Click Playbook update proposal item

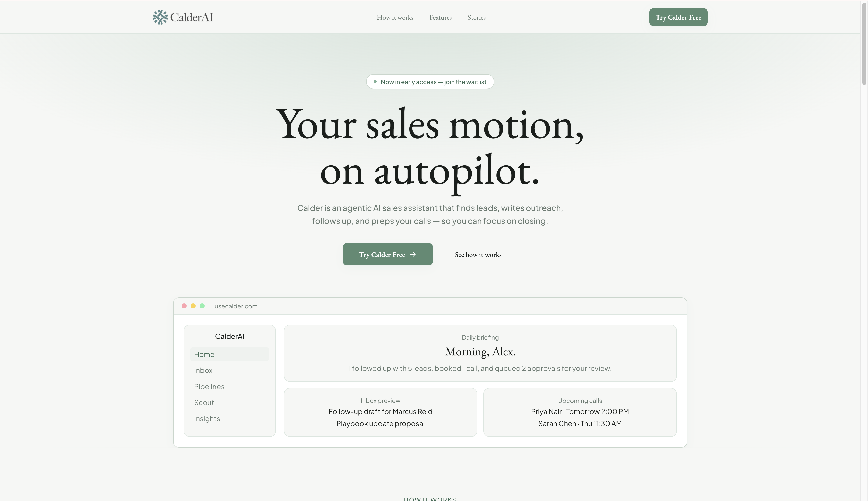click(x=380, y=424)
